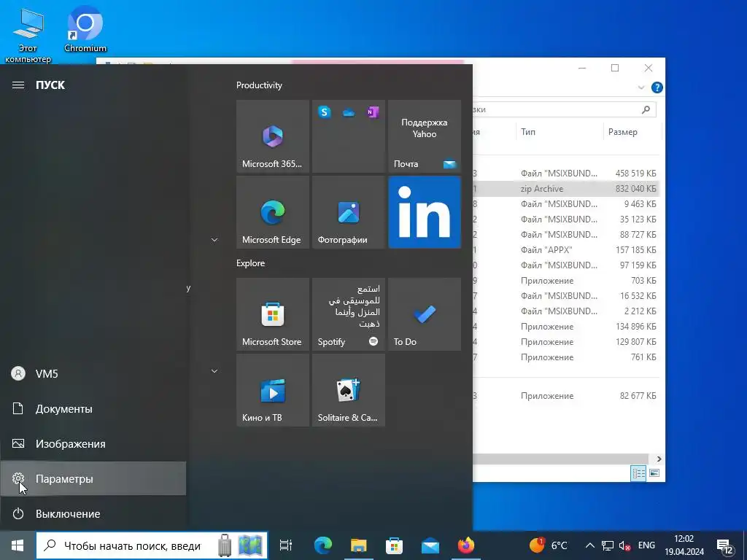Viewport: 747px width, 560px height.
Task: Switch Explorer to large icons view
Action: pos(654,473)
